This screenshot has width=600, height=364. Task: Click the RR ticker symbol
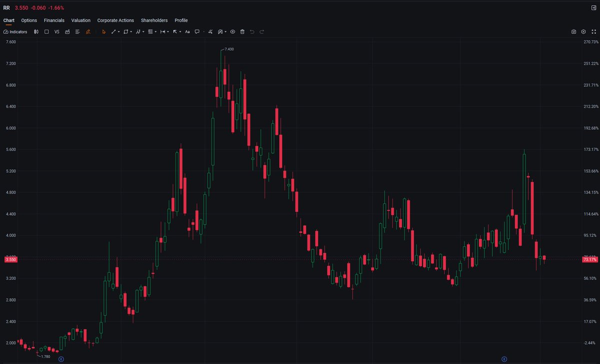[6, 8]
